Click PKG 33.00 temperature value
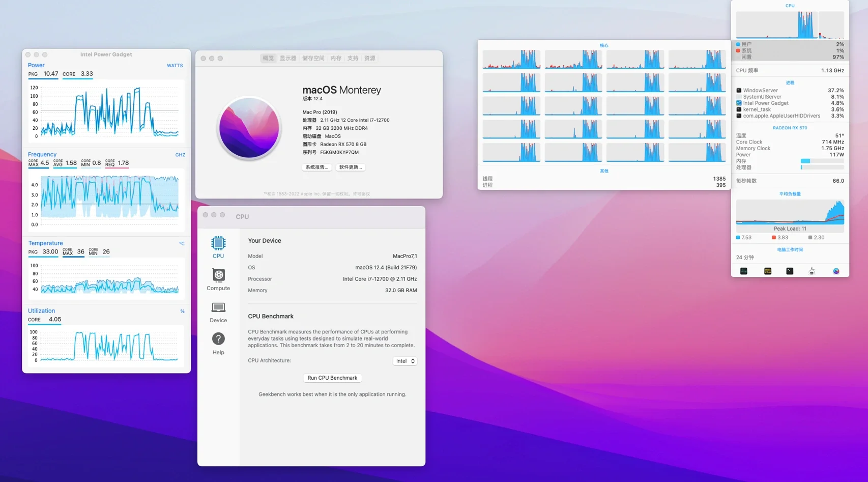The image size is (868, 482). [x=43, y=252]
